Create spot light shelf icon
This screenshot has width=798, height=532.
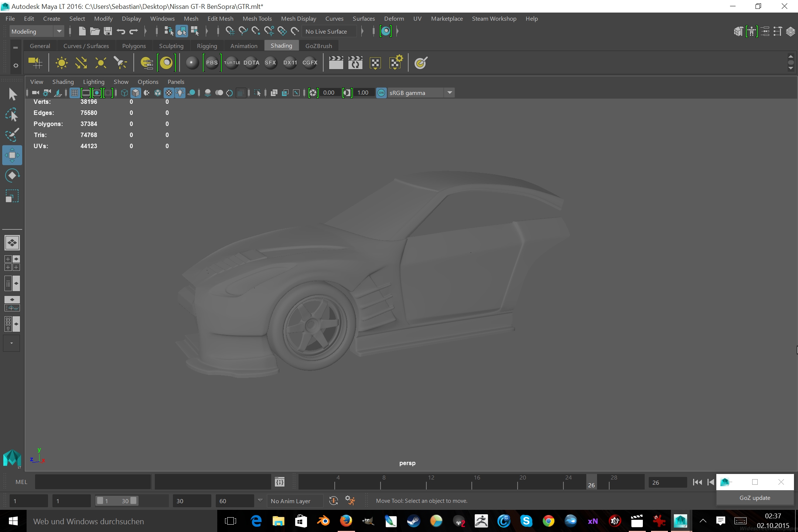pyautogui.click(x=120, y=63)
